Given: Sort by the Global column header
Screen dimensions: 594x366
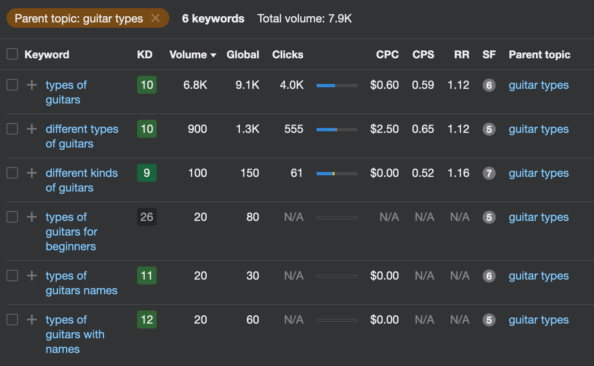Looking at the screenshot, I should pyautogui.click(x=243, y=55).
